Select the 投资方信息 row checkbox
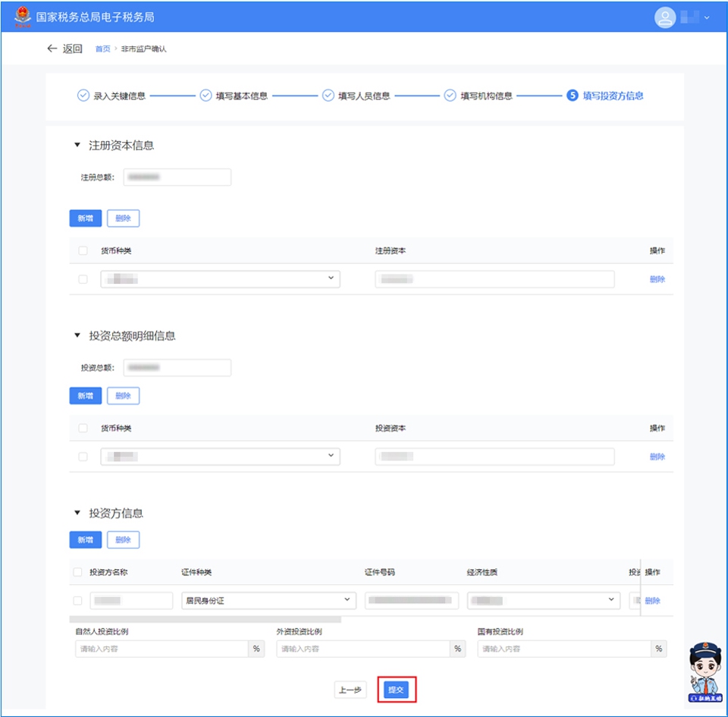 pyautogui.click(x=77, y=601)
